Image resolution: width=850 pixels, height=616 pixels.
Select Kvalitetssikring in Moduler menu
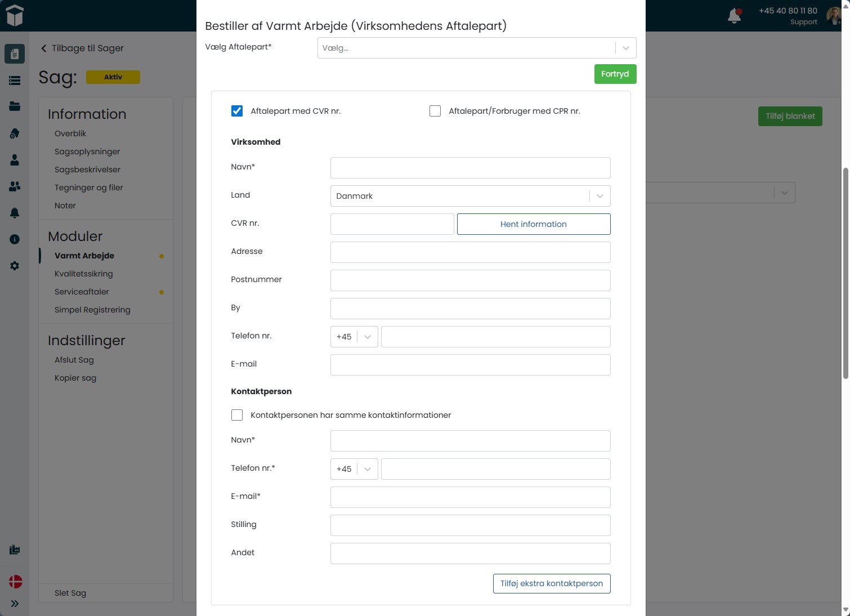click(83, 274)
